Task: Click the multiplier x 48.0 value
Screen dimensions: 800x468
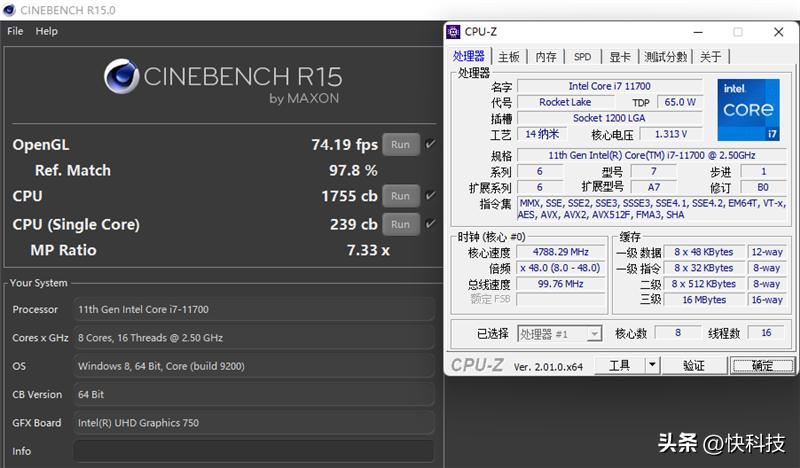Action: 561,268
